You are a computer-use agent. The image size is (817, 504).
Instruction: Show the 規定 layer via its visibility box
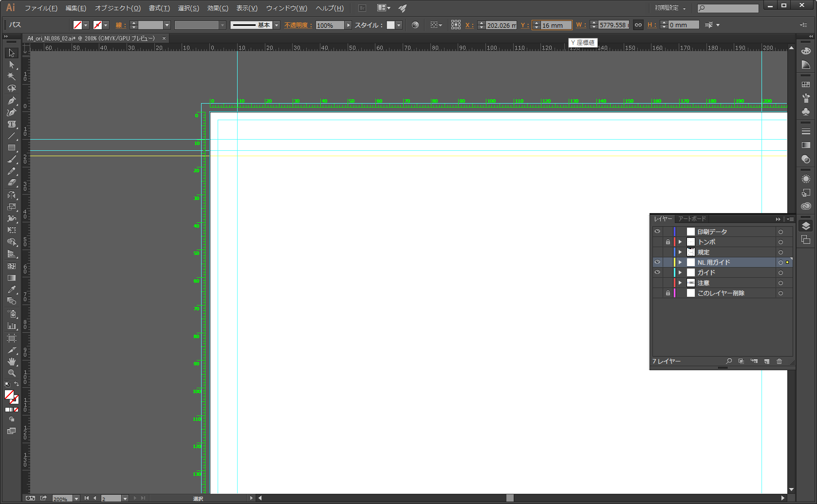point(657,252)
